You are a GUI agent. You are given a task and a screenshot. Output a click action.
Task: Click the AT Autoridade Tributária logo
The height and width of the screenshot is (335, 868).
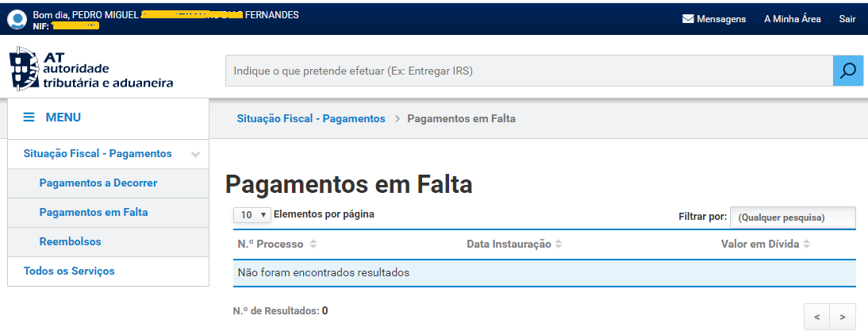coord(90,70)
